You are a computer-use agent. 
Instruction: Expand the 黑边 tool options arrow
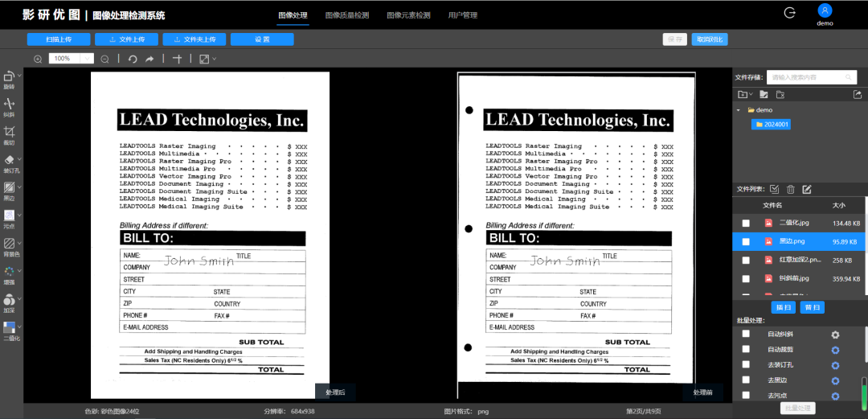19,187
